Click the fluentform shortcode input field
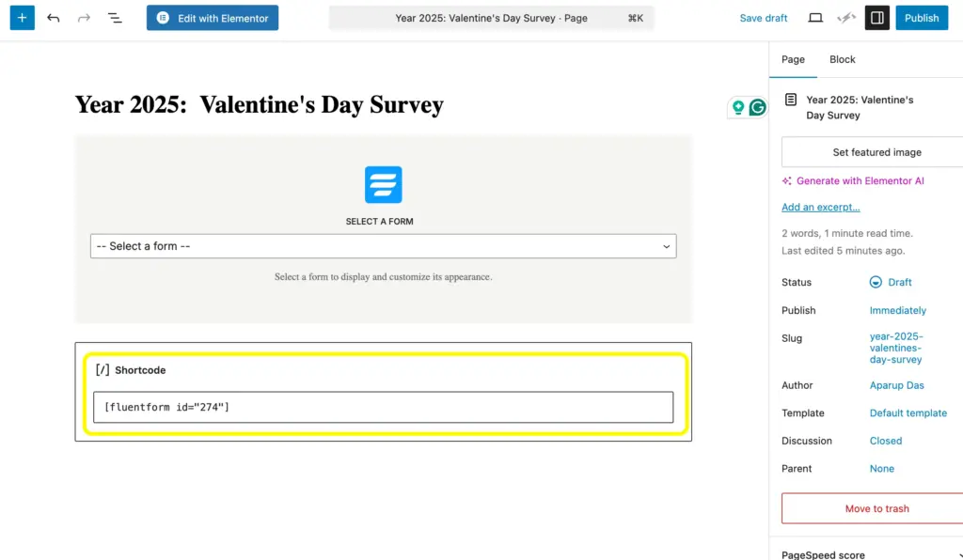Image resolution: width=963 pixels, height=560 pixels. pyautogui.click(x=383, y=407)
